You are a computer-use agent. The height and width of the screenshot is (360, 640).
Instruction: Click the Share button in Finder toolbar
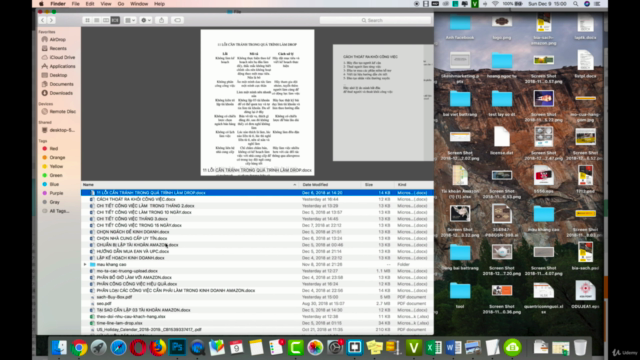(162, 20)
